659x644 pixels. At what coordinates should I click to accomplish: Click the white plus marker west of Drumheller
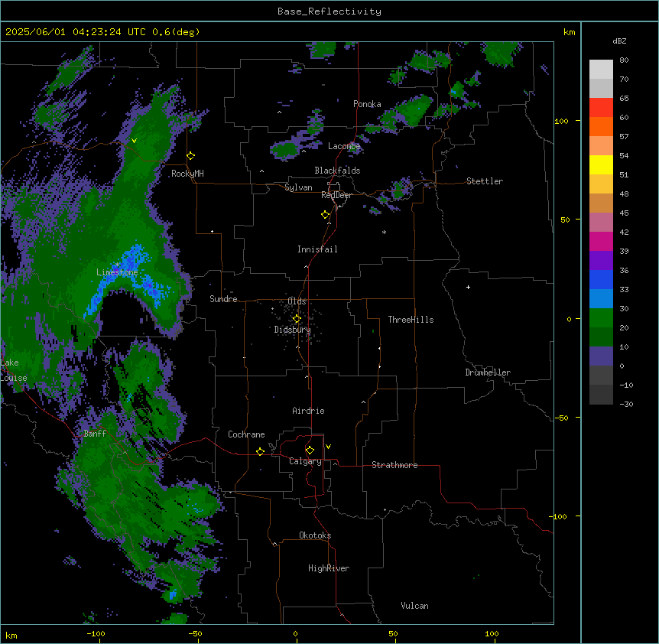point(468,287)
